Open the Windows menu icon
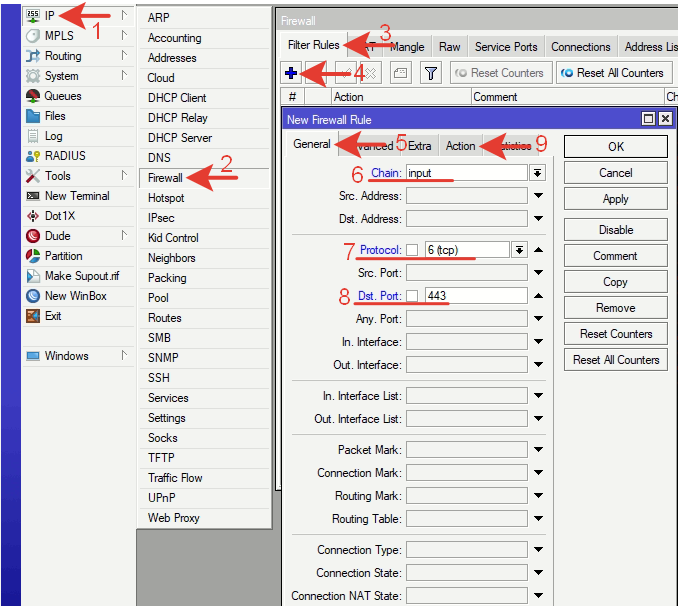Screen dimensions: 678x606 [33, 356]
